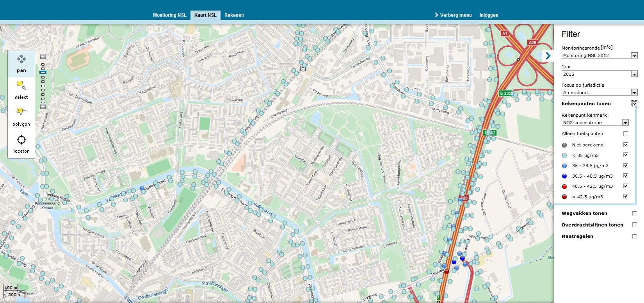This screenshot has height=303, width=644.
Task: Click the Albatrosstraat street label
Action: coord(352,250)
